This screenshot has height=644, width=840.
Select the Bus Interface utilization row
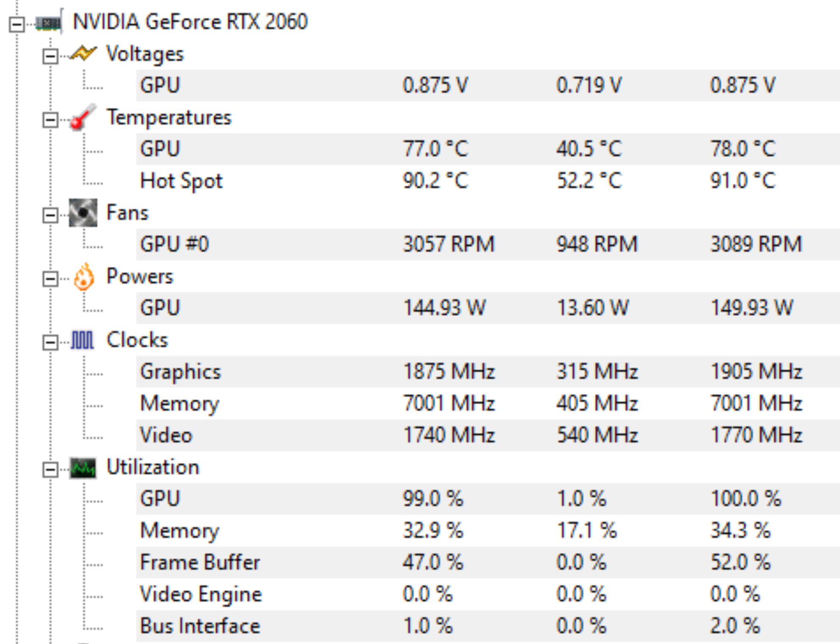488,626
